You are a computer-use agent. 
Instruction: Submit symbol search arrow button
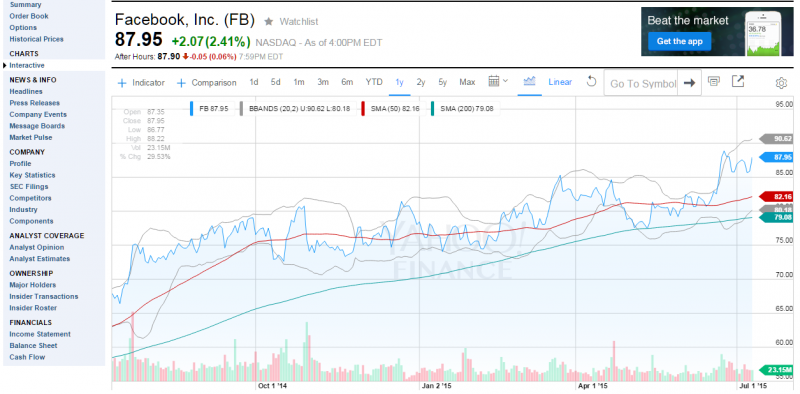click(x=689, y=83)
